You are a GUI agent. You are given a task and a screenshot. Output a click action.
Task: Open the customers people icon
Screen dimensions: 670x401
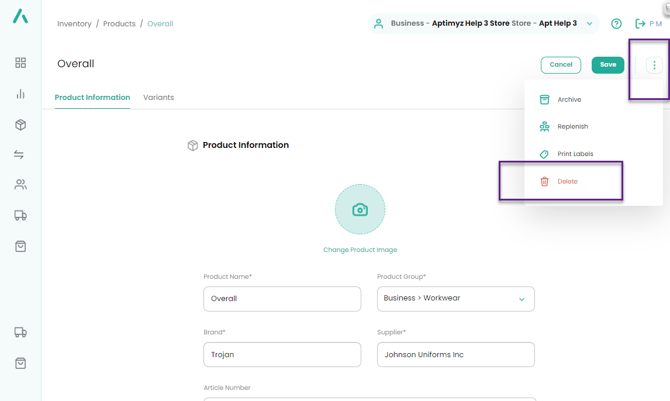(x=20, y=185)
